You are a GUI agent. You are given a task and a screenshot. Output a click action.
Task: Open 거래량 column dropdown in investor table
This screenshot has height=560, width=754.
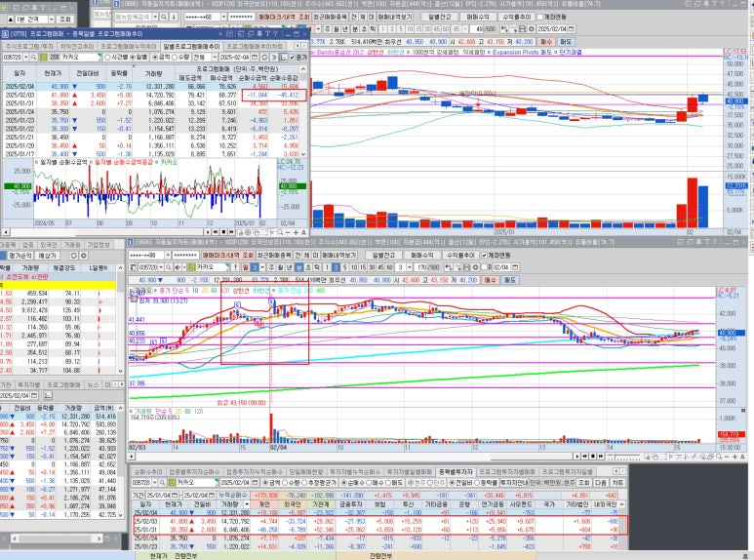pyautogui.click(x=247, y=504)
